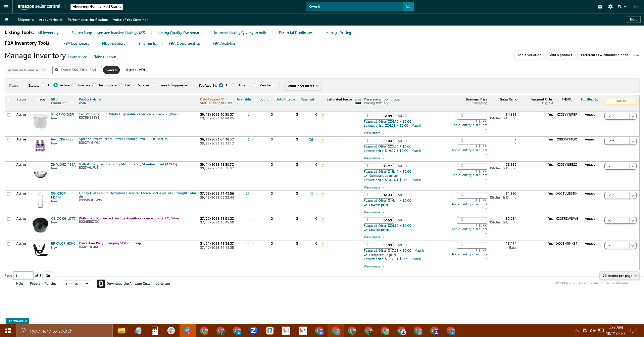Screen dimensions: 644x337
Task: Expand View more for the Koala Kare row
Action: 374,266
